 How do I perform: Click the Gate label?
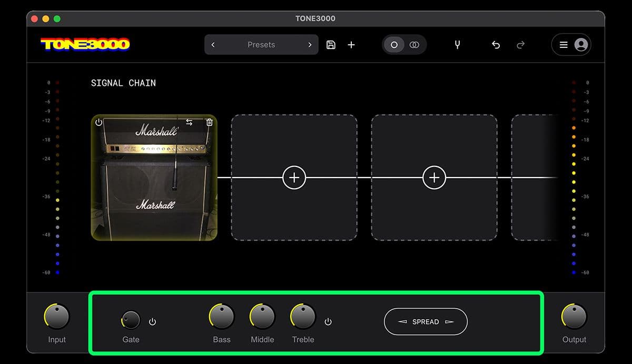pos(131,340)
